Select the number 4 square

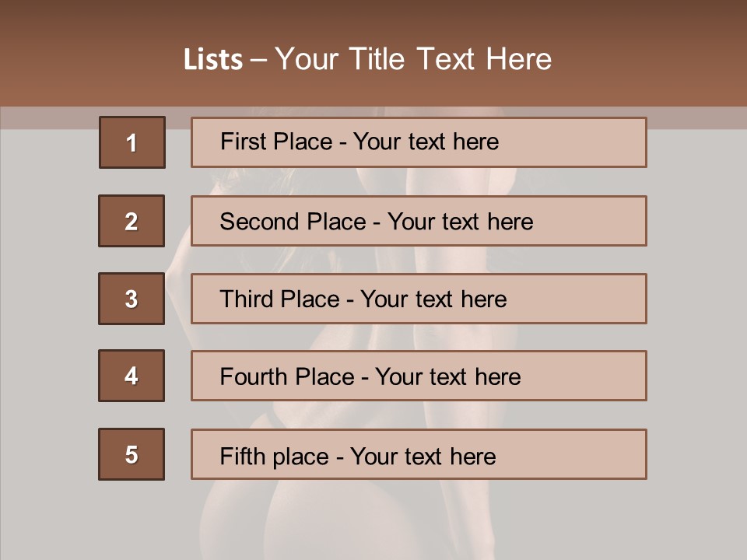pyautogui.click(x=132, y=376)
